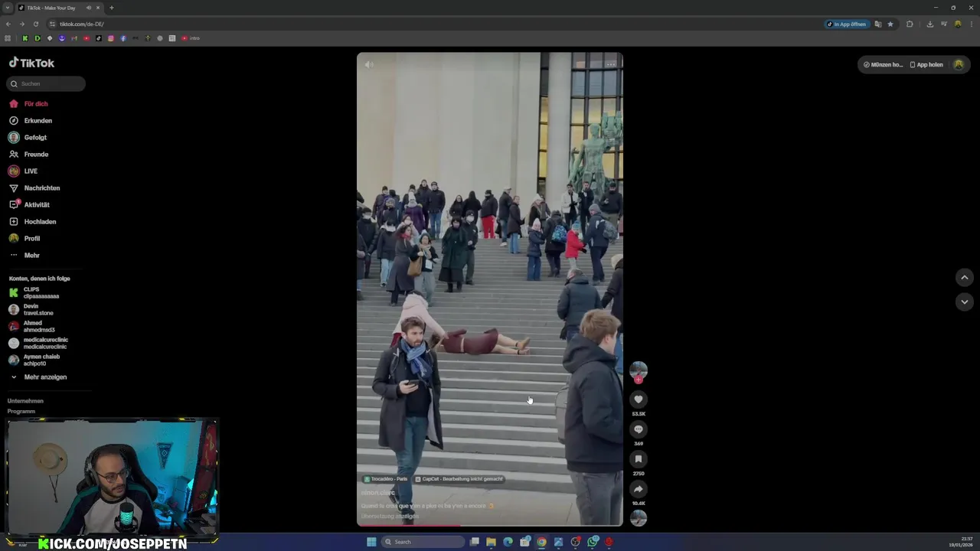Open the intro YouTube bookmark

click(x=191, y=38)
